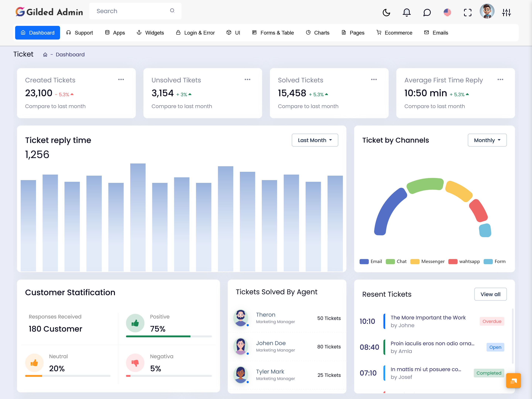The width and height of the screenshot is (532, 399).
Task: Click the search magnifier icon
Action: click(x=172, y=11)
